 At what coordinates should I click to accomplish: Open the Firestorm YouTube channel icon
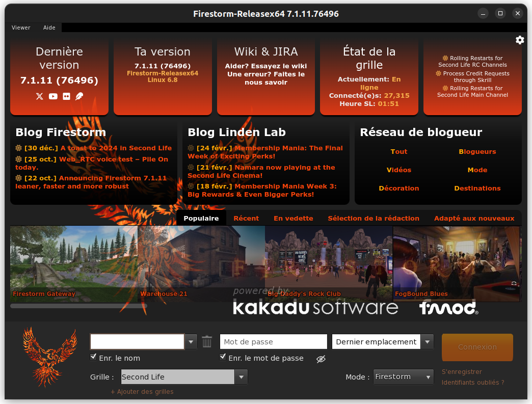[53, 96]
